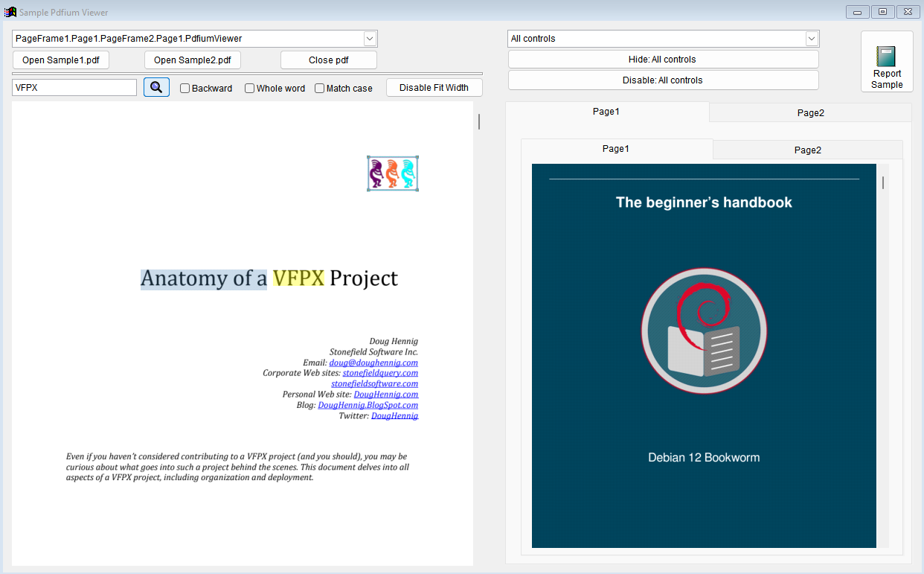Click the word 'Project' in document title
The image size is (924, 574).
point(364,279)
